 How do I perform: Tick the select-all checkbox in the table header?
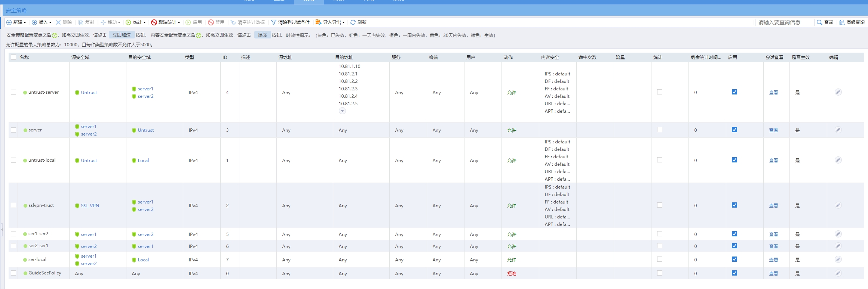(x=13, y=57)
